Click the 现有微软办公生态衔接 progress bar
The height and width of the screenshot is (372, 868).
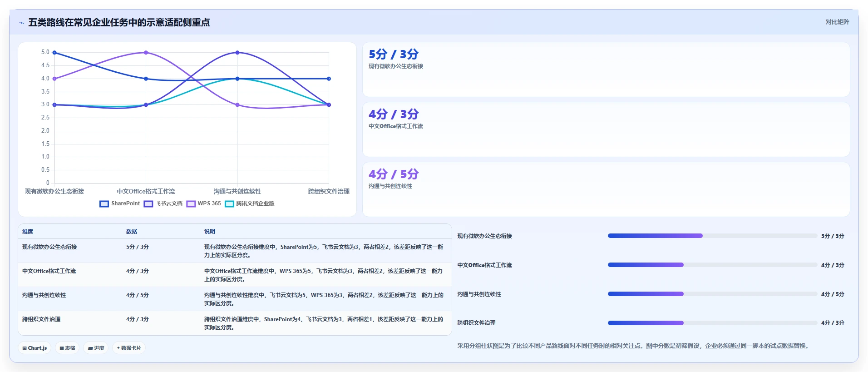click(712, 236)
